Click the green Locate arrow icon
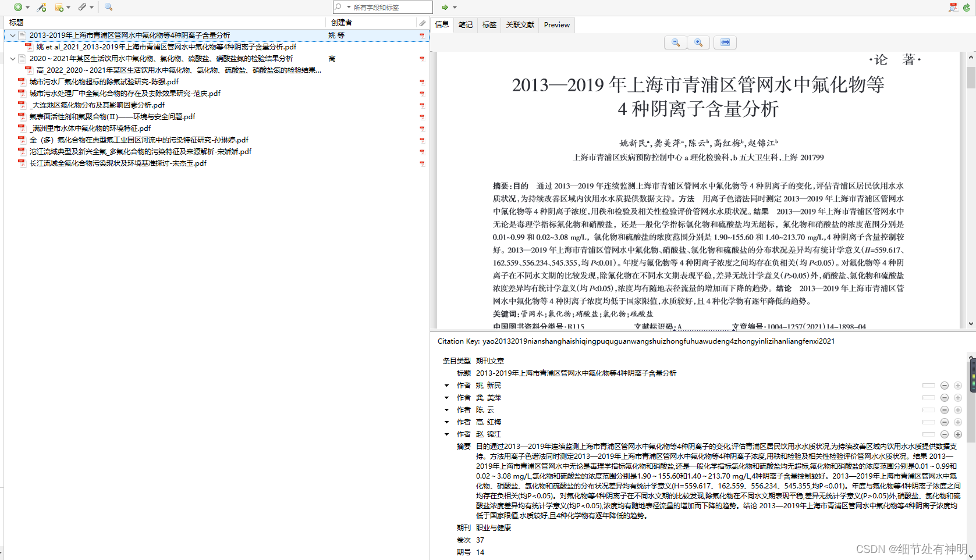Screen dimensions: 976x560 pos(445,8)
